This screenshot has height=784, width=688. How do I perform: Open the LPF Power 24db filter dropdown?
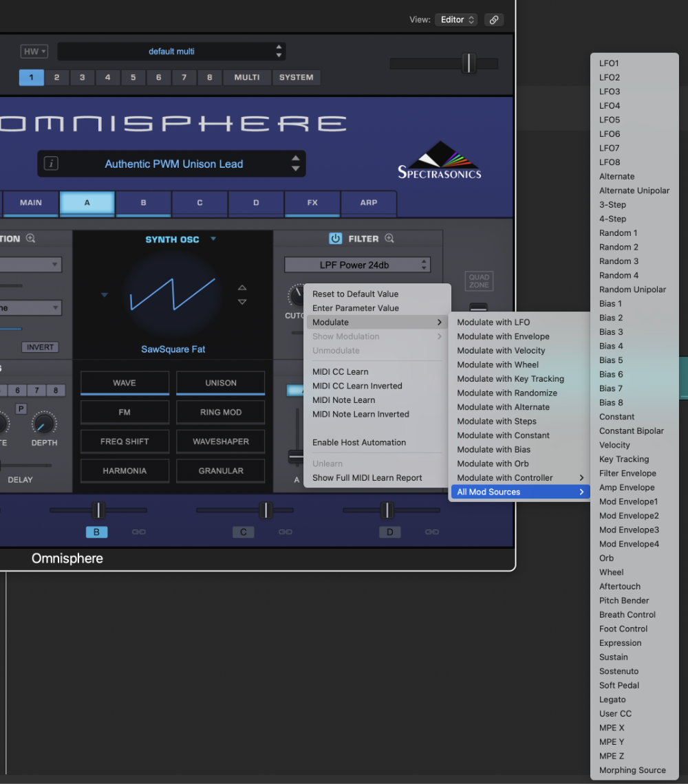(x=357, y=265)
